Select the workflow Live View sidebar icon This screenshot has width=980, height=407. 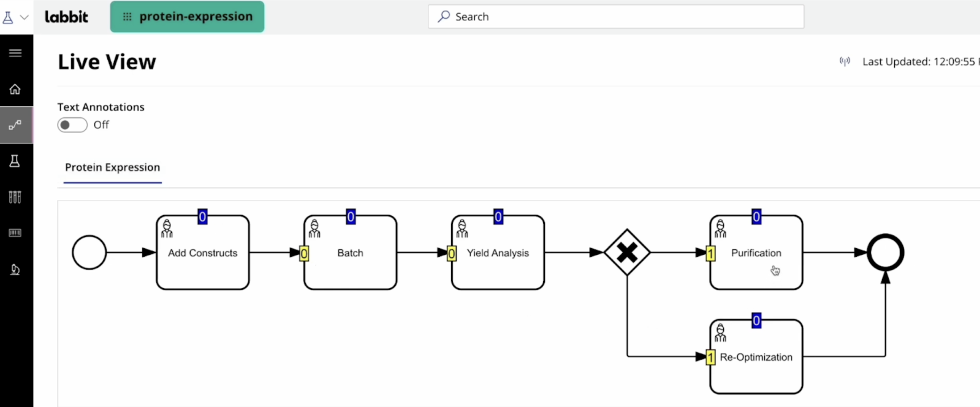(15, 125)
